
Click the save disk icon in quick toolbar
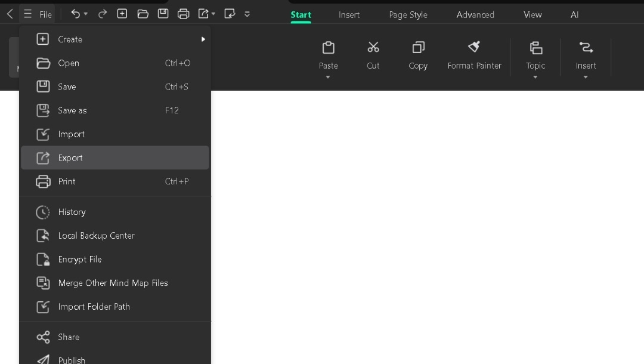[x=163, y=14]
